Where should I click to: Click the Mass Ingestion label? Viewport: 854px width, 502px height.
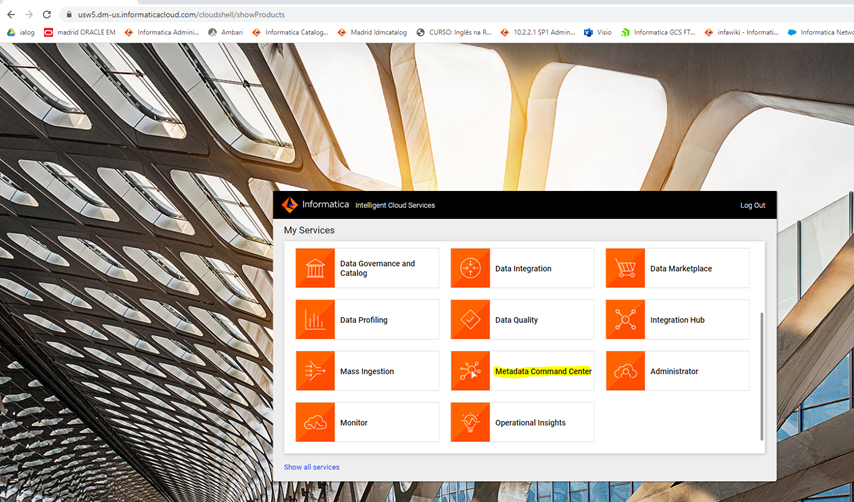click(x=367, y=371)
